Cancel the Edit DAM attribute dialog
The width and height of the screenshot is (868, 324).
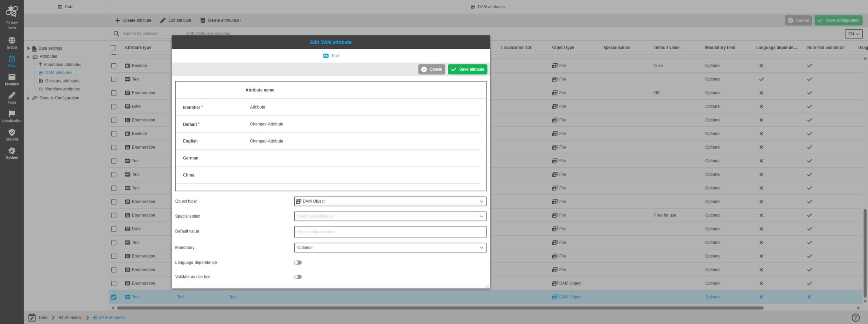click(x=431, y=69)
